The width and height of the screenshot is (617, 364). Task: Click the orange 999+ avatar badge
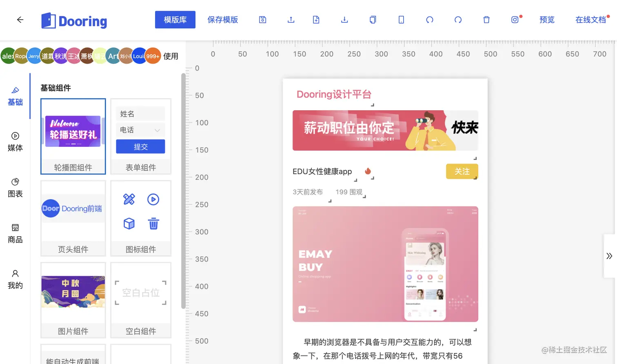153,56
